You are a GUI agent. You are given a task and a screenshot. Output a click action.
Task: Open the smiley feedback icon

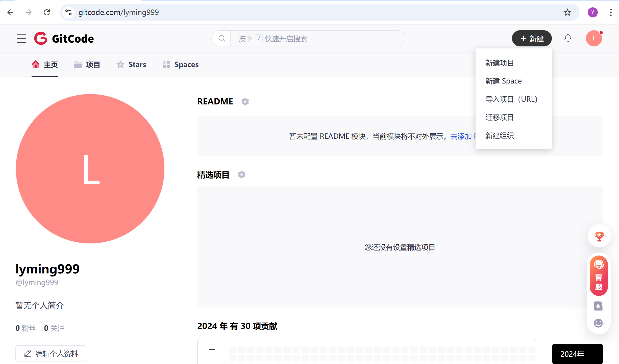(598, 323)
